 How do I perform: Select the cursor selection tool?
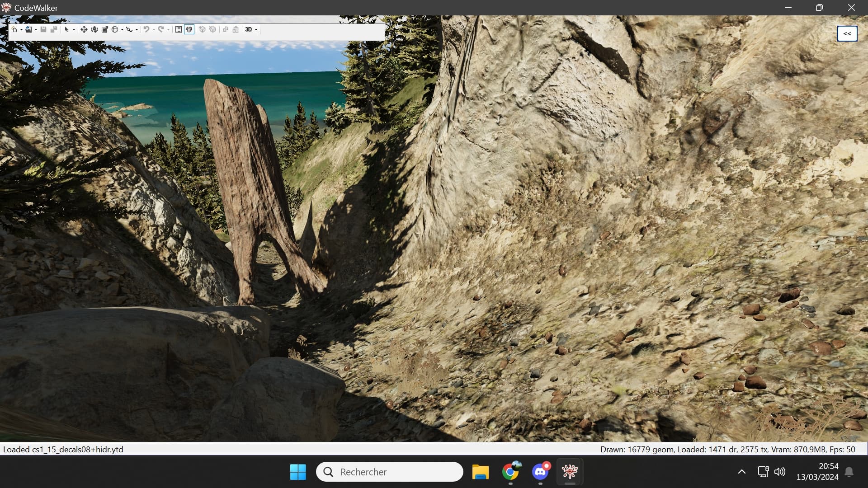pos(68,30)
